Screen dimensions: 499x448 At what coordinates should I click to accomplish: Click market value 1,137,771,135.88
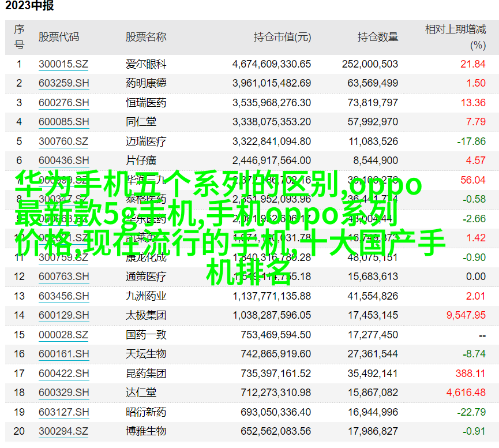[272, 296]
